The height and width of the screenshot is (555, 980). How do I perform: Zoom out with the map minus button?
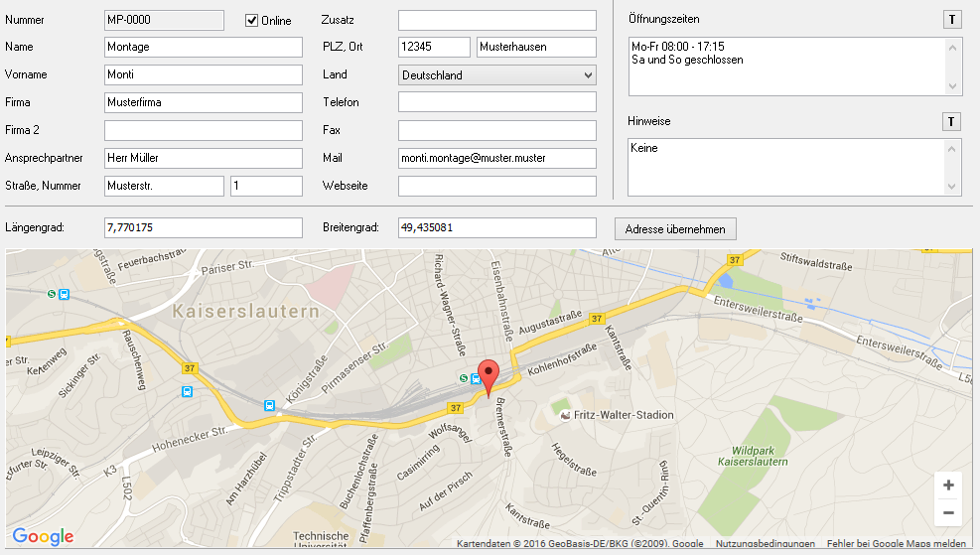point(948,513)
